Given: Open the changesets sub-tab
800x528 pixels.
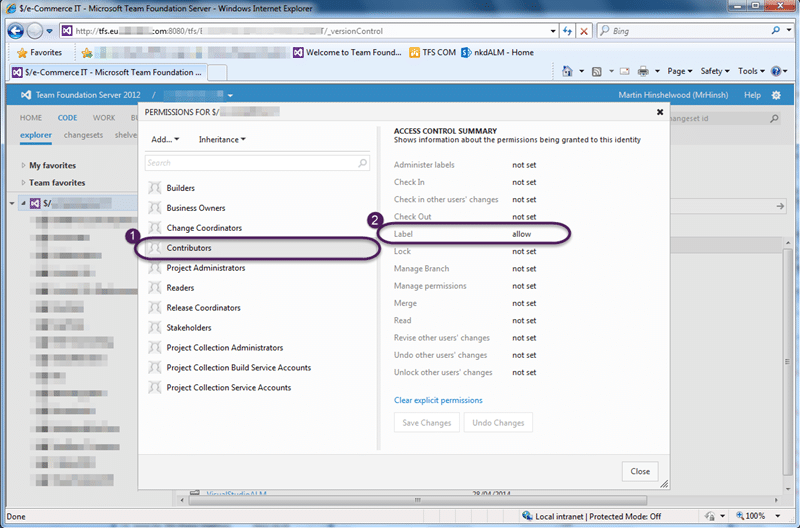Looking at the screenshot, I should tap(83, 135).
